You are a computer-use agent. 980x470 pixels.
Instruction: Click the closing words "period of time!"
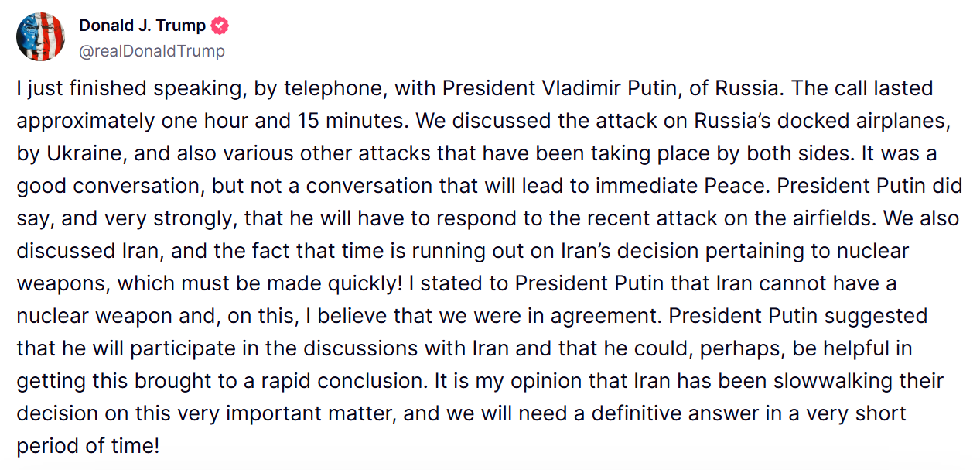pos(89,448)
